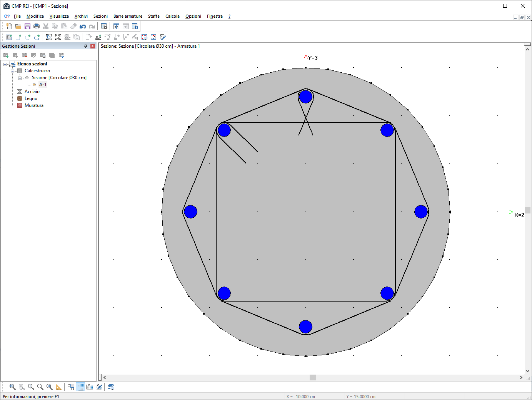Click the horizontal scrollbar thumb

(x=313, y=378)
